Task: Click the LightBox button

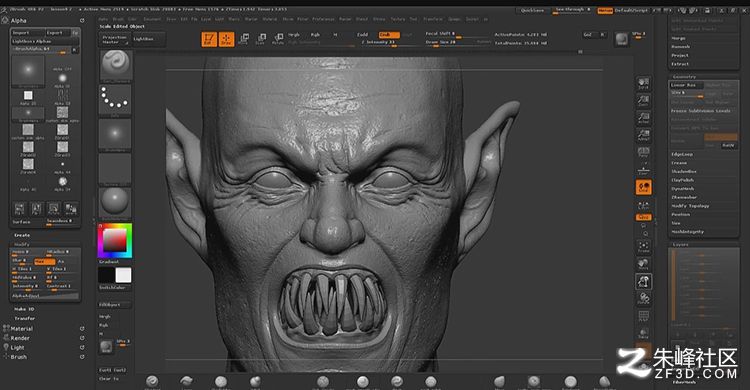Action: (x=148, y=39)
